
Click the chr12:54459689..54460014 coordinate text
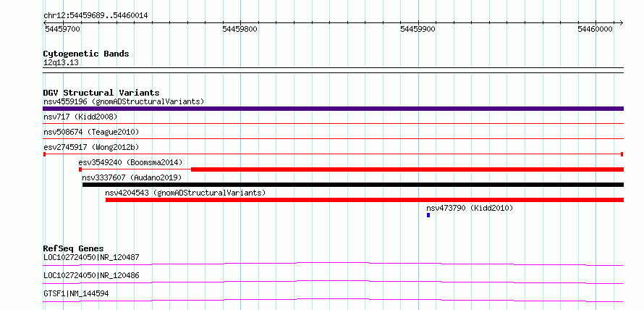[x=96, y=16]
